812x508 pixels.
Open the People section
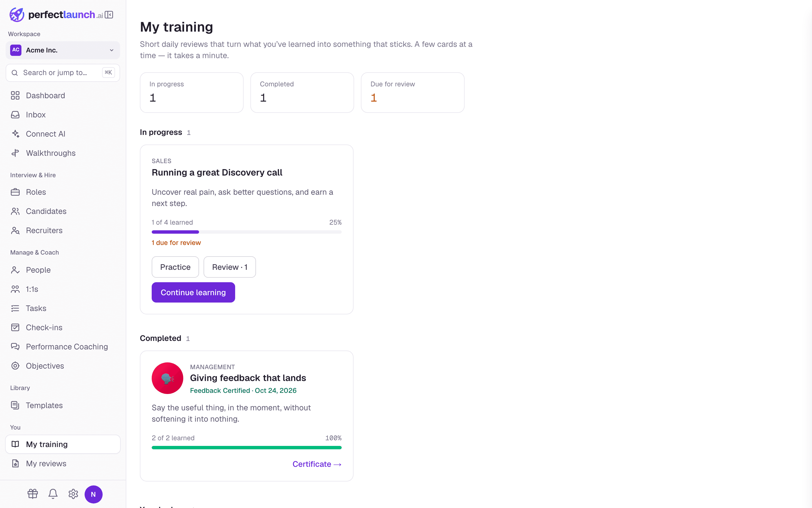pos(63,270)
